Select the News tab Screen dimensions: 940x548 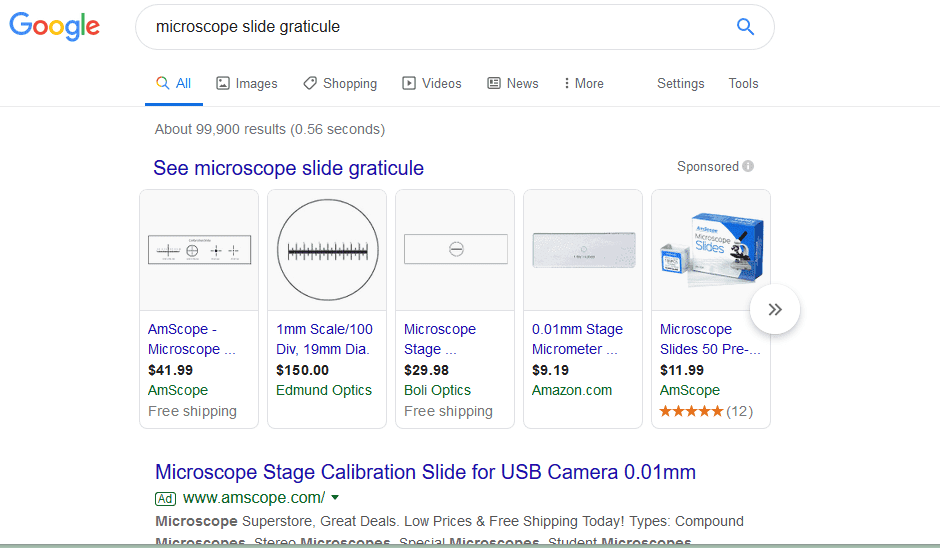[513, 84]
